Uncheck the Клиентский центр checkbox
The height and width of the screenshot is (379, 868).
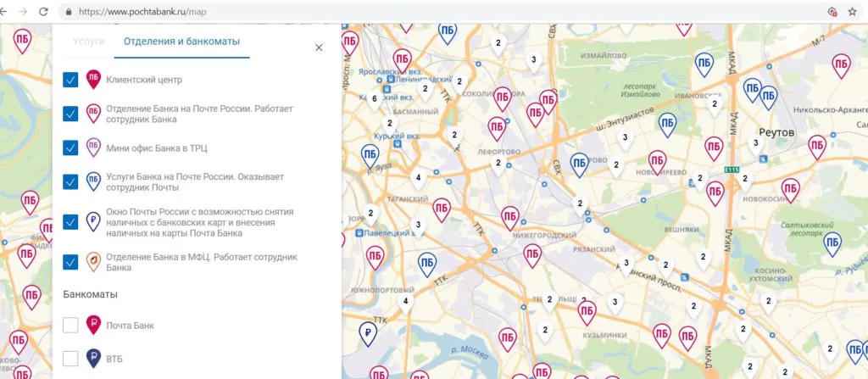click(70, 80)
